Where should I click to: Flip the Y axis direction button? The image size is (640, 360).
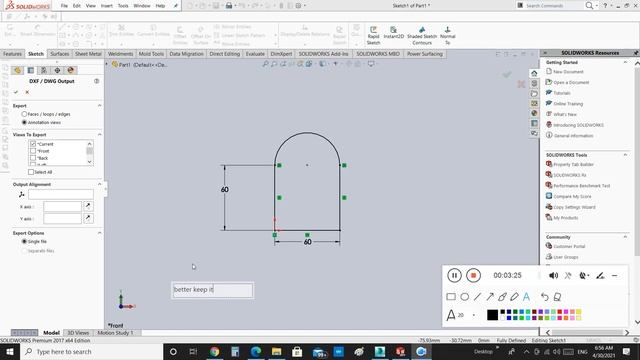[88, 218]
